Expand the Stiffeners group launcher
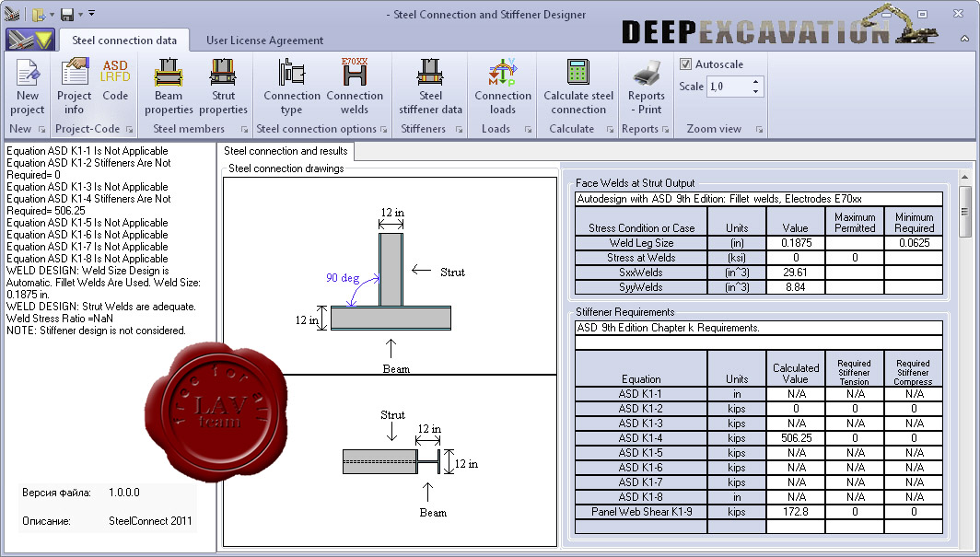980x557 pixels. point(460,129)
